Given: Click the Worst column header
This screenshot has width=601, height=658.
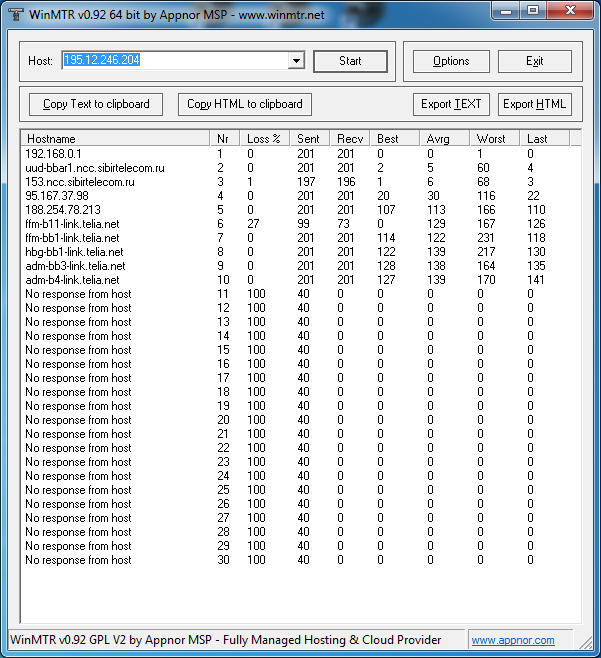Looking at the screenshot, I should coord(495,138).
